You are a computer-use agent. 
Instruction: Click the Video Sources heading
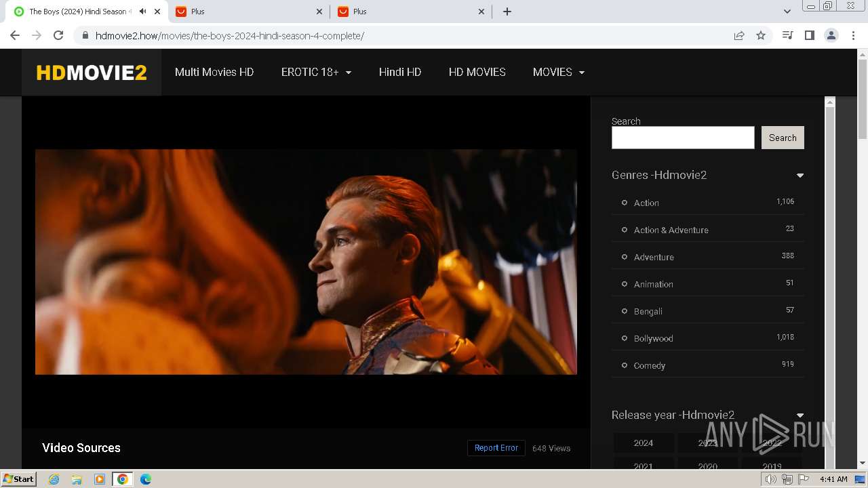click(x=81, y=447)
